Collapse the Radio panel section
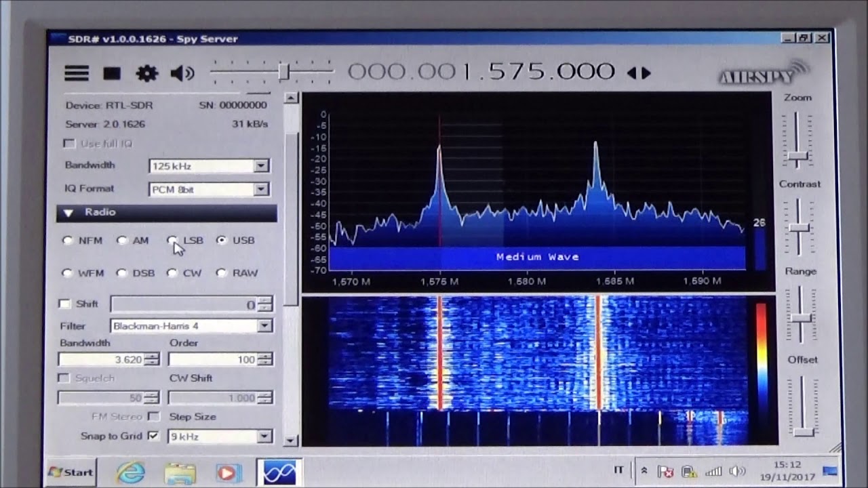Image resolution: width=868 pixels, height=488 pixels. pos(68,213)
